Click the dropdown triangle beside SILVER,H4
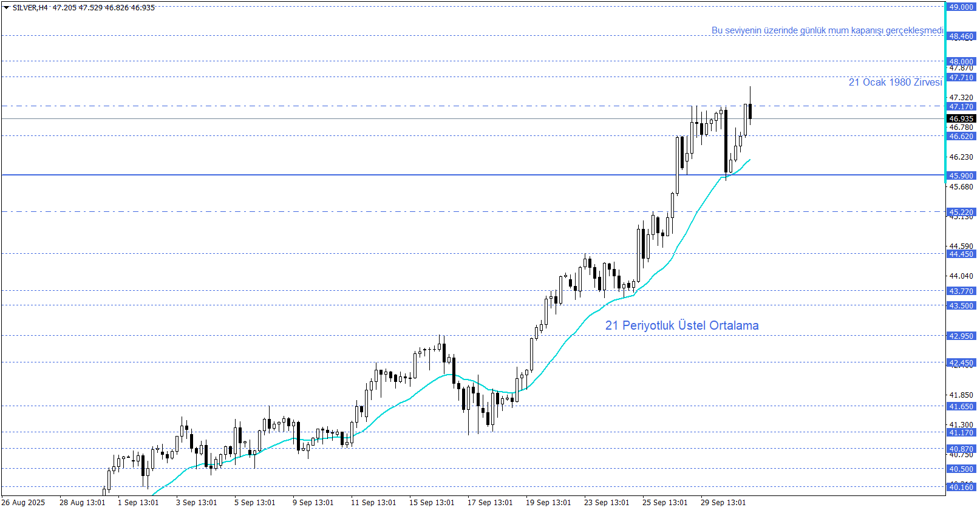This screenshot has width=980, height=510. [x=7, y=8]
